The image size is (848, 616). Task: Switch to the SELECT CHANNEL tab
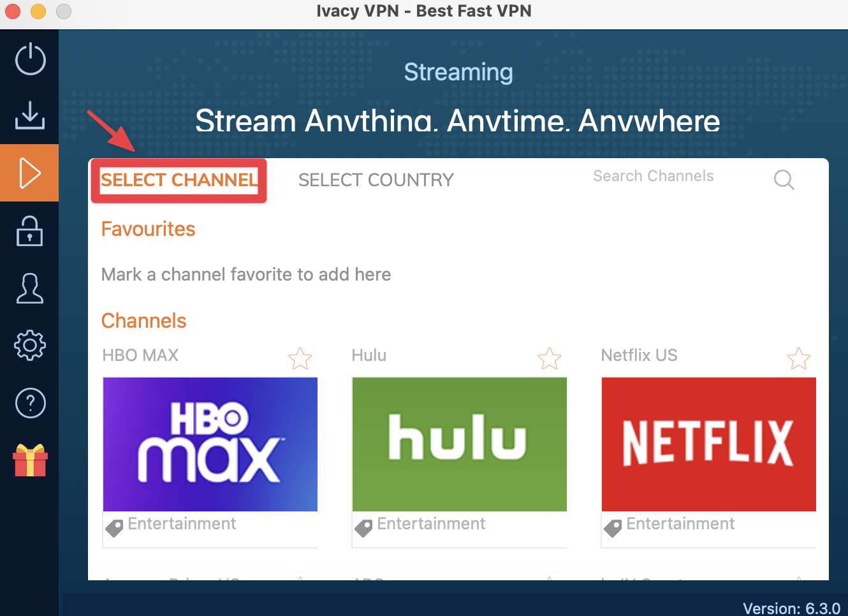pos(179,180)
